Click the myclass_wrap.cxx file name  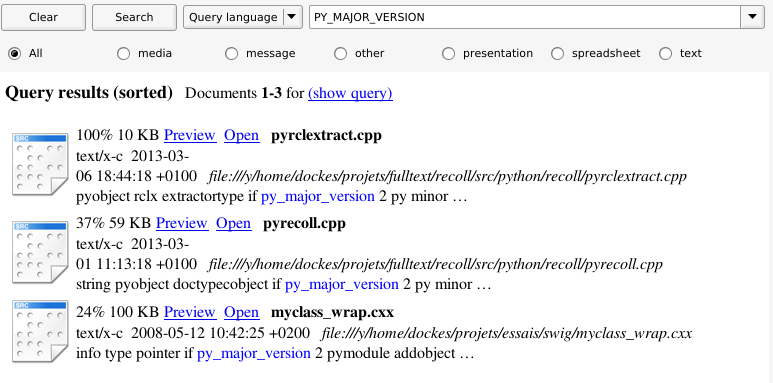(332, 313)
